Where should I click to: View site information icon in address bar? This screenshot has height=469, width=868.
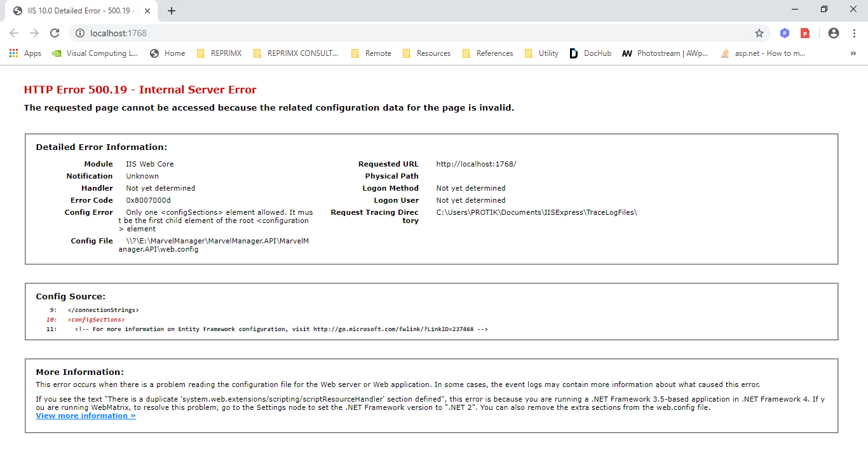tap(80, 33)
